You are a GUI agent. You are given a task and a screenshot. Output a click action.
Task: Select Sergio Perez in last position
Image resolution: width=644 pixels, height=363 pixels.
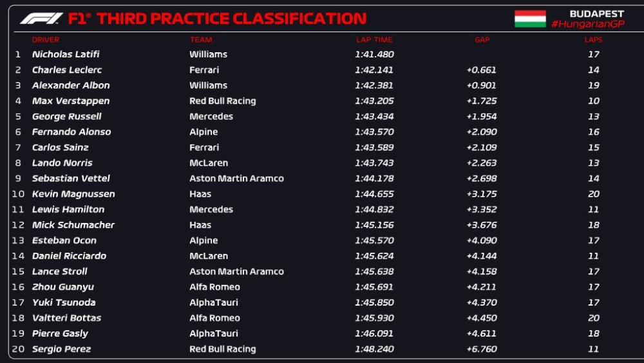pyautogui.click(x=61, y=349)
